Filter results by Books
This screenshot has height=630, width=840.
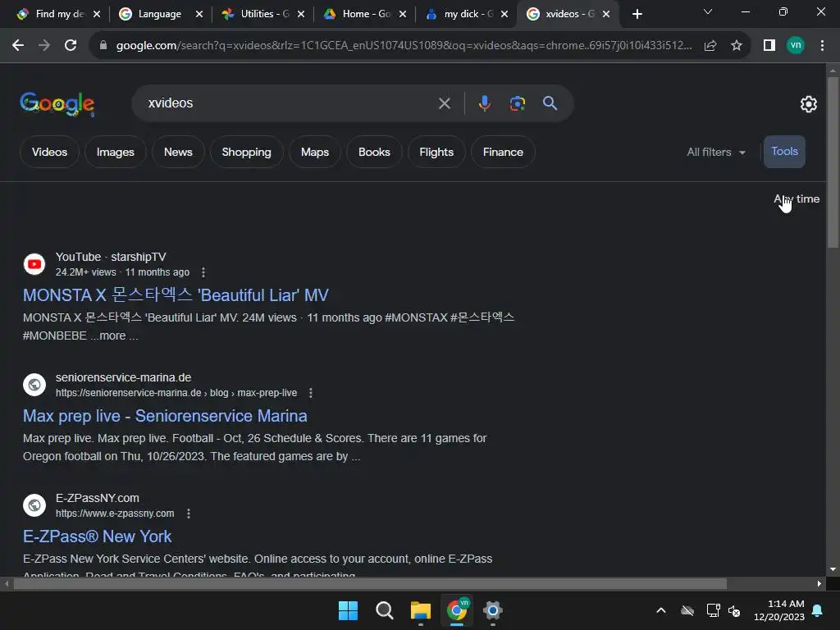(374, 152)
